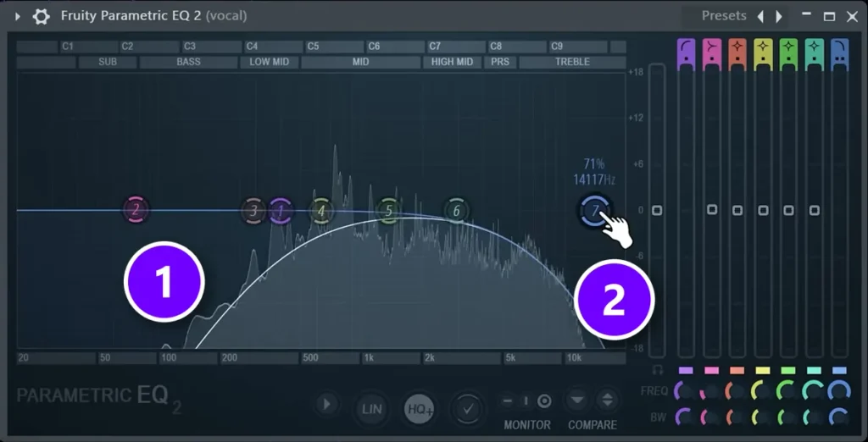Toggle the purple band 1 indicator below its slider
Screen dimensions: 868x442
[x=685, y=370]
